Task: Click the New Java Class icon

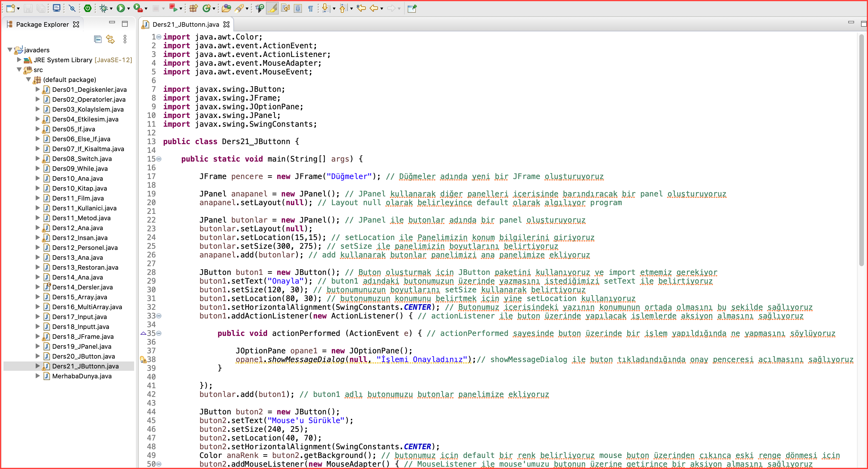Action: pos(206,8)
